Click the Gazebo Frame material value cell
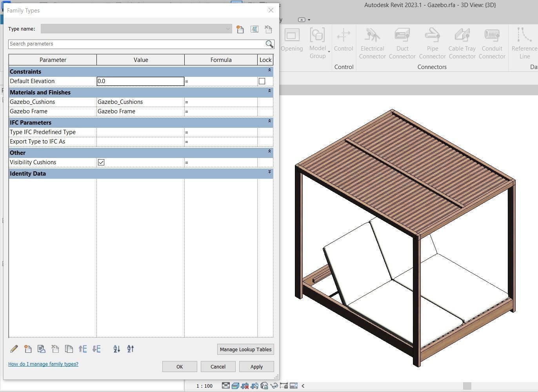The height and width of the screenshot is (392, 538). tap(140, 111)
